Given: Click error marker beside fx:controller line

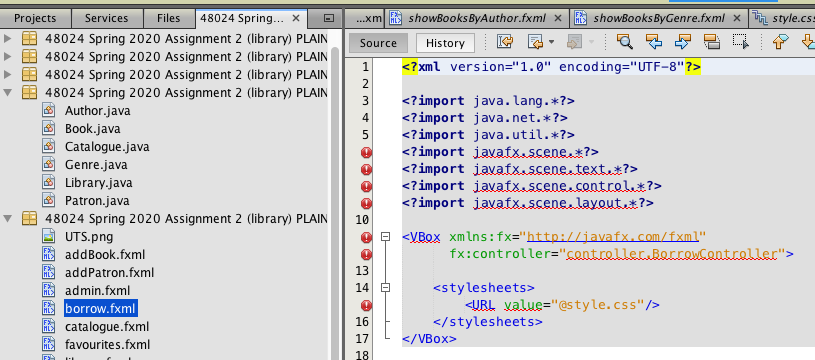Looking at the screenshot, I should pyautogui.click(x=366, y=254).
